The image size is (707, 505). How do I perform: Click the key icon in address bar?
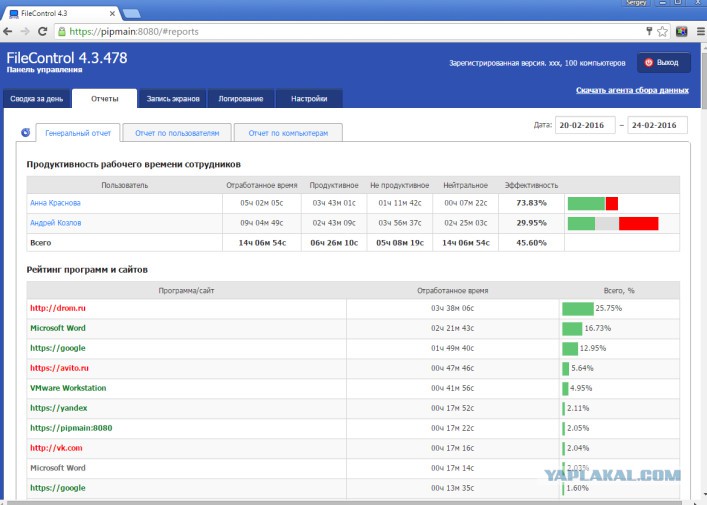coord(649,31)
